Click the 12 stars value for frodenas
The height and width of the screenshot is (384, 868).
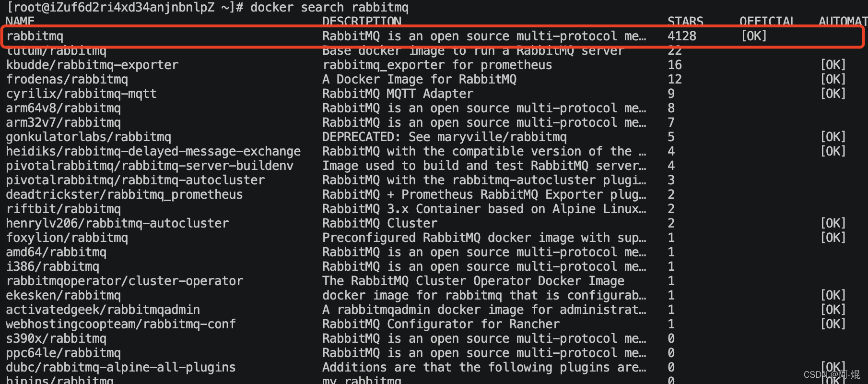(x=675, y=79)
